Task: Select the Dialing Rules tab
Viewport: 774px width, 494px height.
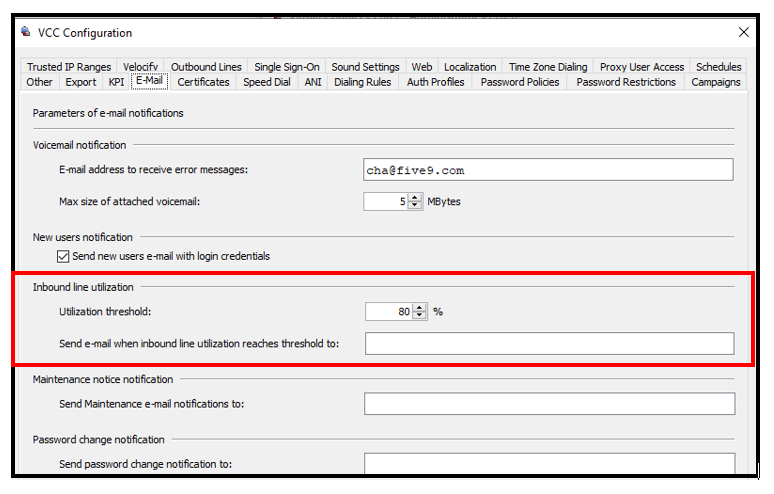Action: (362, 82)
